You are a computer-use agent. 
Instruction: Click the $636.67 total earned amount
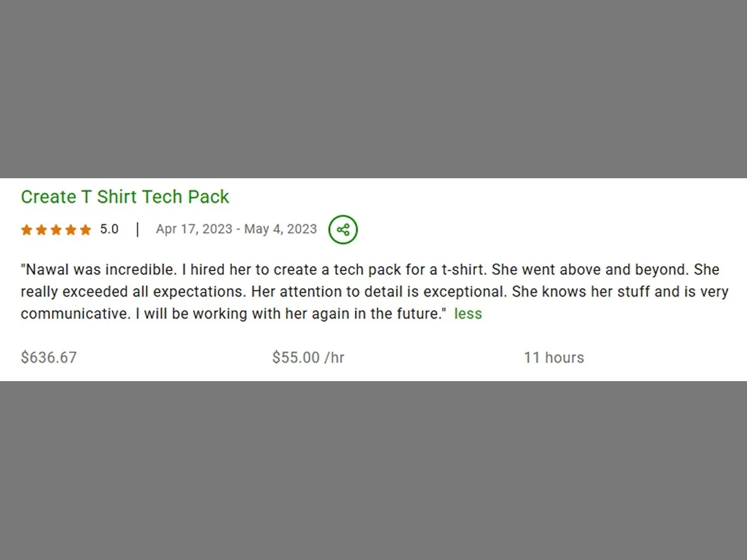[x=49, y=357]
